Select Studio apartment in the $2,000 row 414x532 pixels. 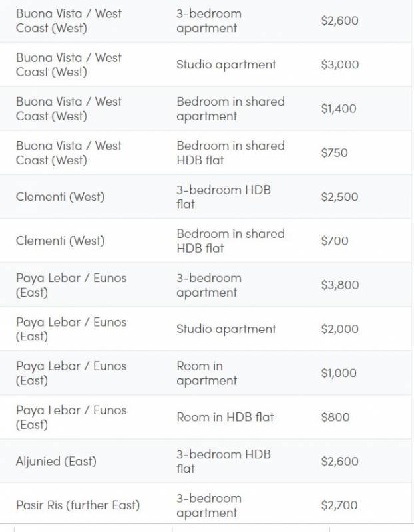click(226, 329)
